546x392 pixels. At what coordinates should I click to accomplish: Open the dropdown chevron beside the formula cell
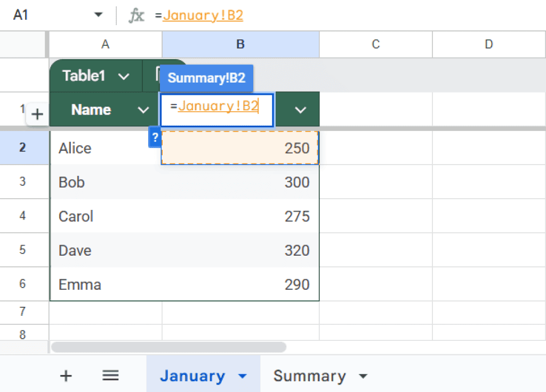[x=299, y=110]
